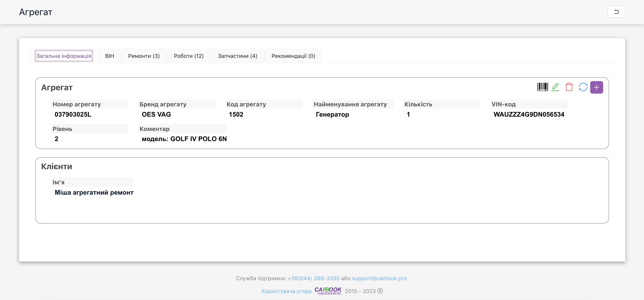Image resolution: width=644 pixels, height=300 pixels.
Task: Select the Запчастини (4) tab
Action: (x=237, y=56)
